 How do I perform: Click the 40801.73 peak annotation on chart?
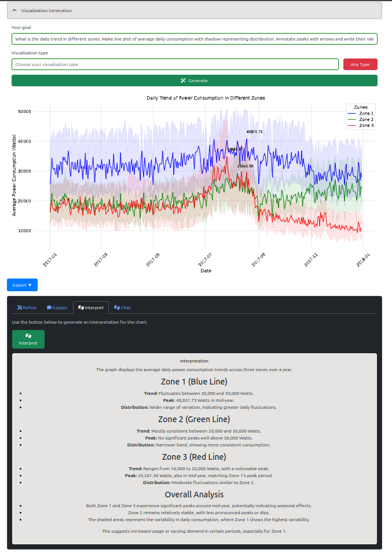[x=254, y=131]
